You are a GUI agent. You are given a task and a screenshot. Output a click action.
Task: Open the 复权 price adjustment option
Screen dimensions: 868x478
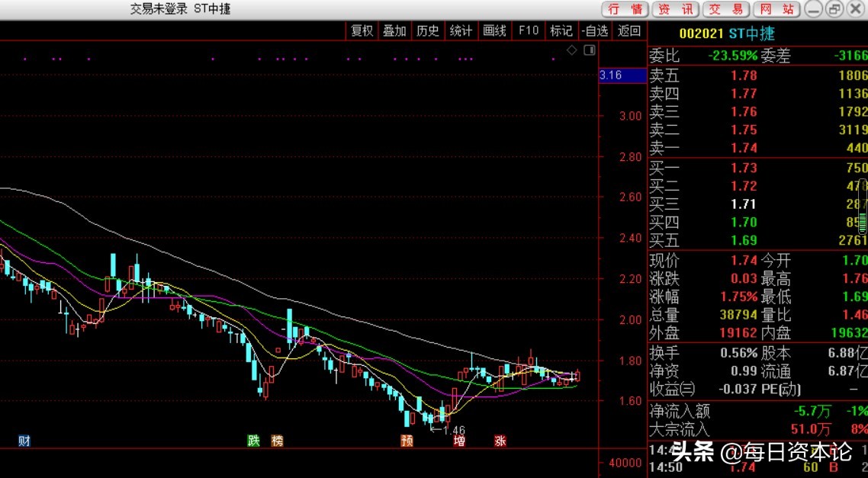pyautogui.click(x=362, y=30)
